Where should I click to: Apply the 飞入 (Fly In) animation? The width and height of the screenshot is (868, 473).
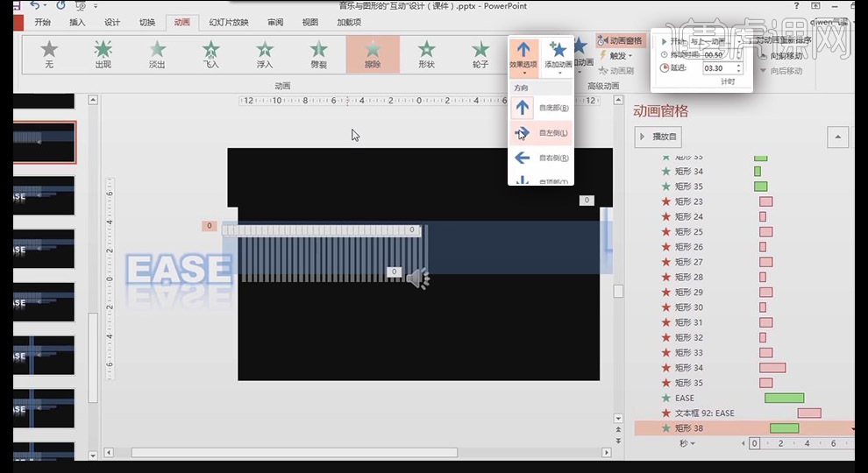click(x=211, y=53)
